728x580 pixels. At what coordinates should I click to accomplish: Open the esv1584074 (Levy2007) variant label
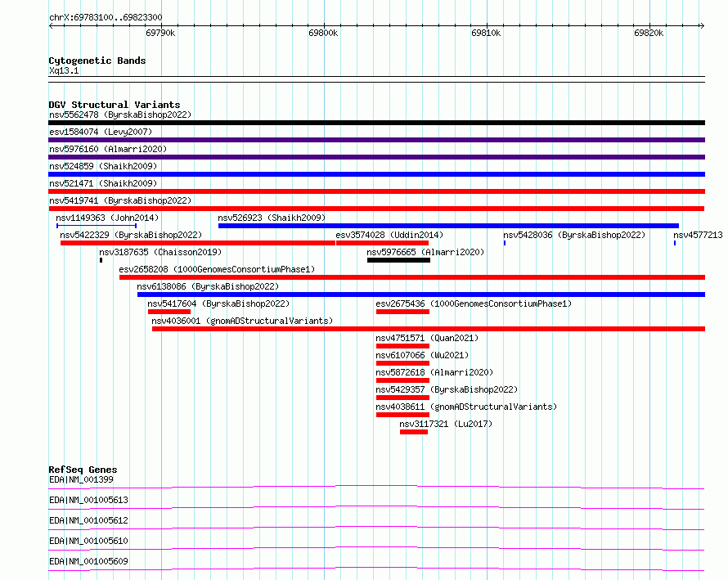(x=101, y=132)
